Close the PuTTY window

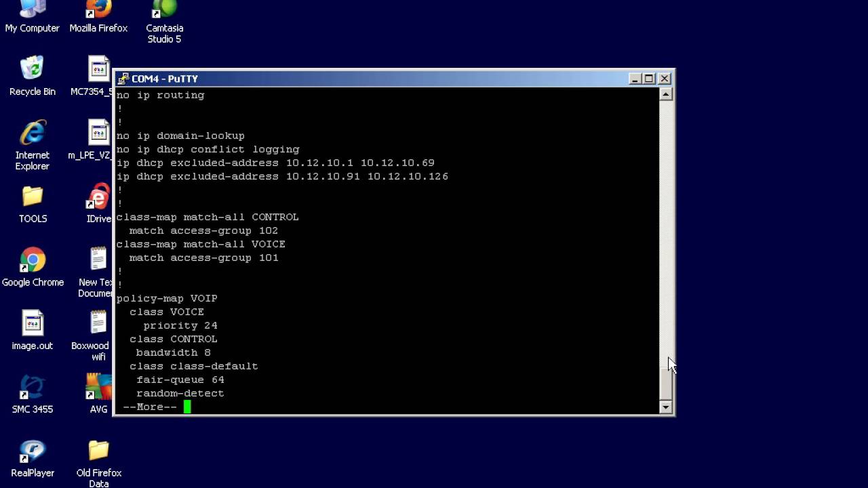665,79
